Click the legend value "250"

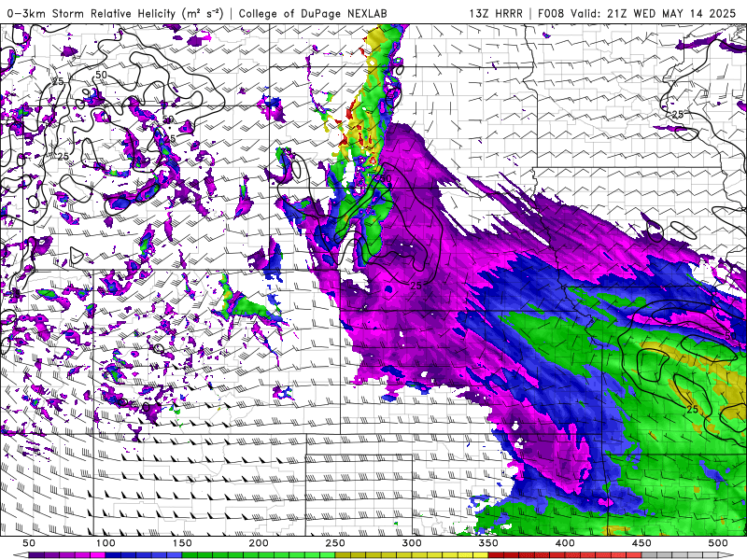pyautogui.click(x=335, y=543)
